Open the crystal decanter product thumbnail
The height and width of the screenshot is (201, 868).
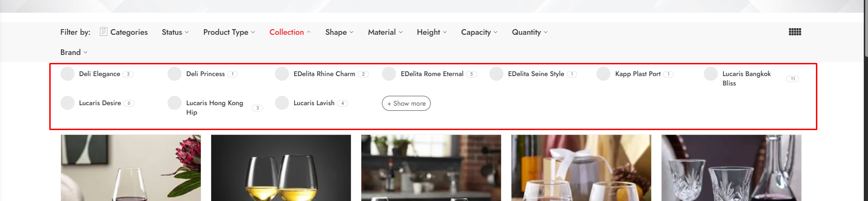731,168
